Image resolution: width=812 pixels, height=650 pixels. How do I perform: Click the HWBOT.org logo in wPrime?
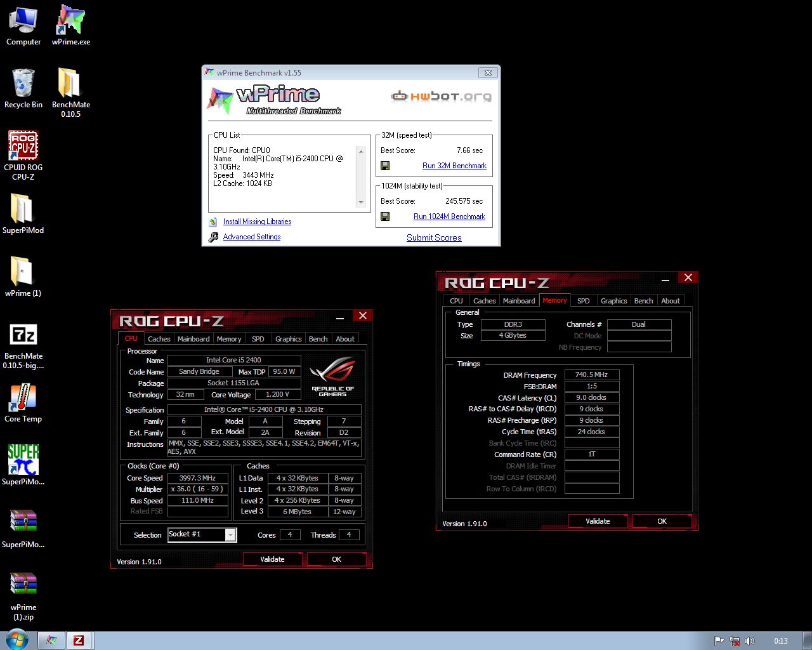442,96
